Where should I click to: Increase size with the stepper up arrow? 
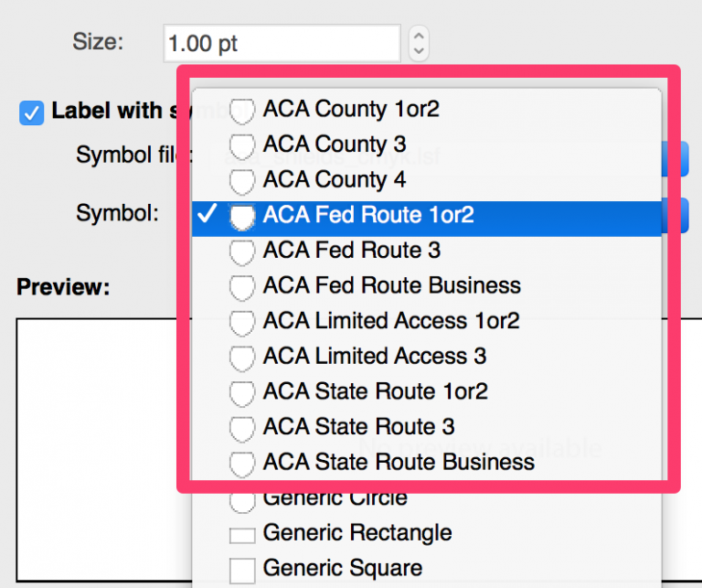(x=419, y=36)
